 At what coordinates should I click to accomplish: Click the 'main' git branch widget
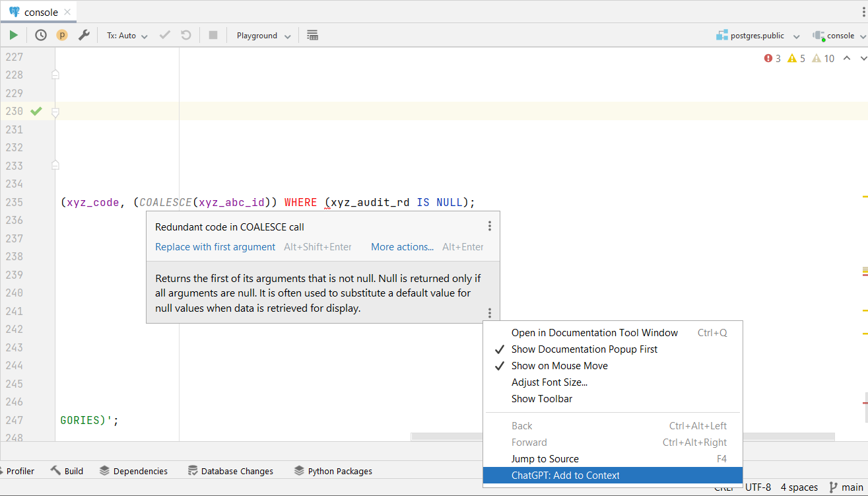tap(846, 487)
